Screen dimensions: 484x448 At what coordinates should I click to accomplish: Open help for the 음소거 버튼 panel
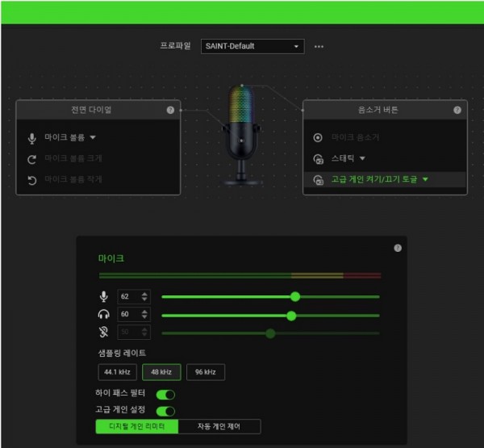(457, 110)
